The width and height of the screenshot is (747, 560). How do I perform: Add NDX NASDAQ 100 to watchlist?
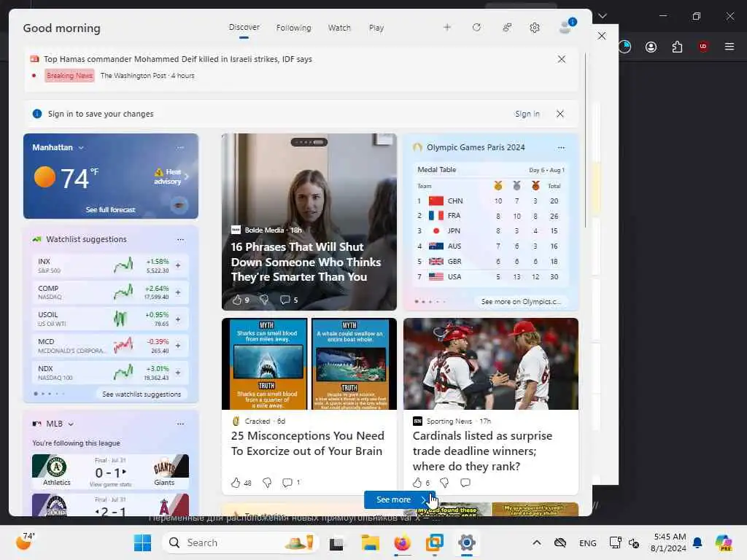coord(178,373)
